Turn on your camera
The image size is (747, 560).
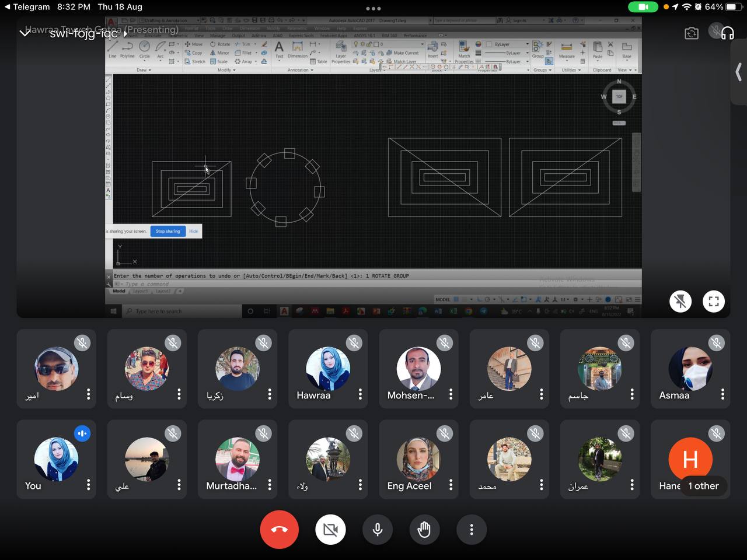click(x=331, y=529)
